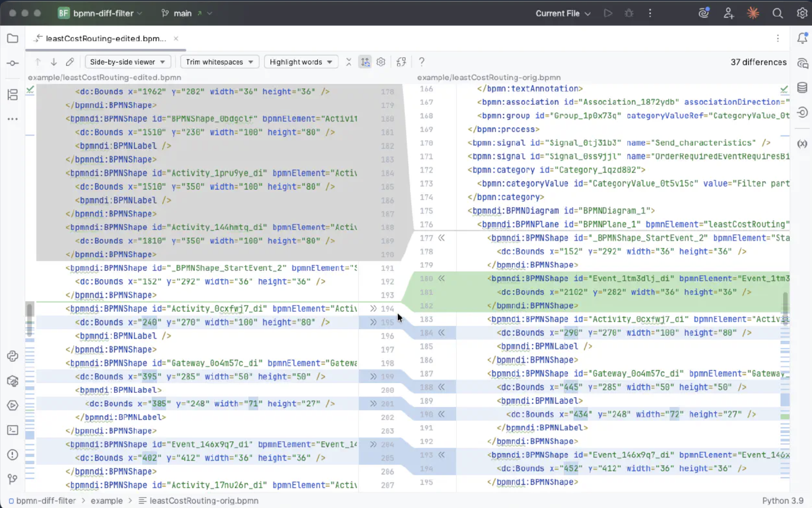Image resolution: width=812 pixels, height=508 pixels.
Task: Select the leastCostRouting-edited.bpm tab
Action: (x=105, y=39)
